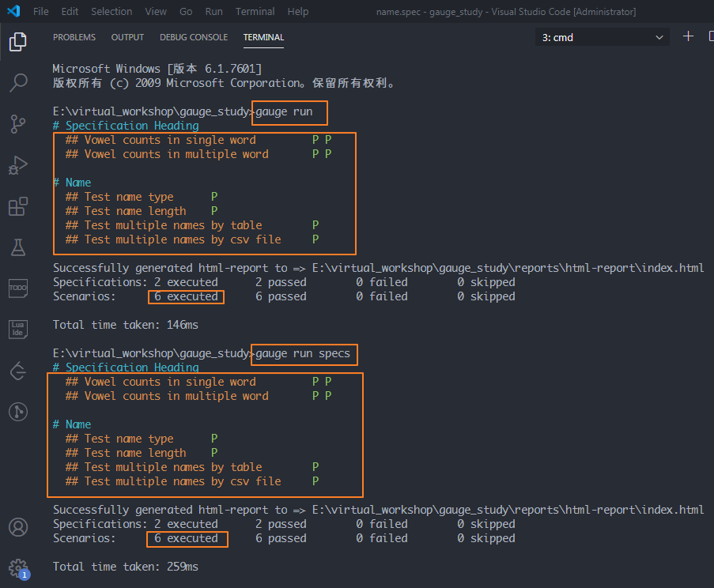Click 'Total time taken: 146ms' text

[126, 325]
